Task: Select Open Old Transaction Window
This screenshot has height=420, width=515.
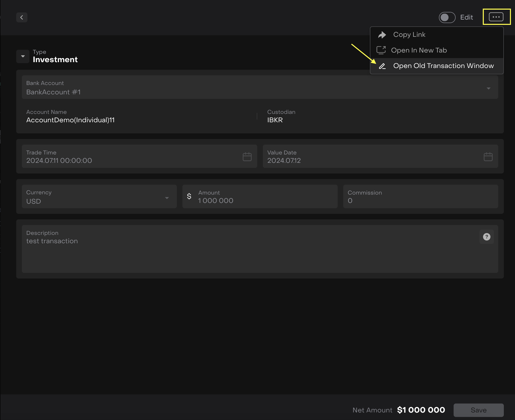Action: click(x=443, y=66)
